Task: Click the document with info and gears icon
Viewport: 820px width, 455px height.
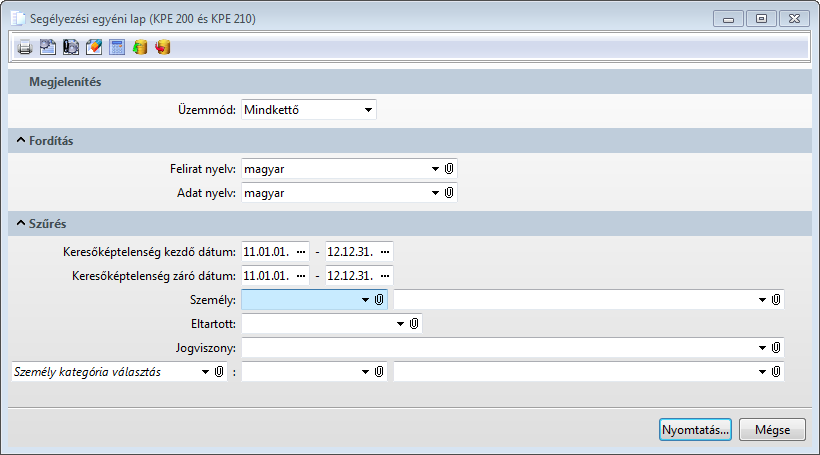Action: click(x=71, y=48)
